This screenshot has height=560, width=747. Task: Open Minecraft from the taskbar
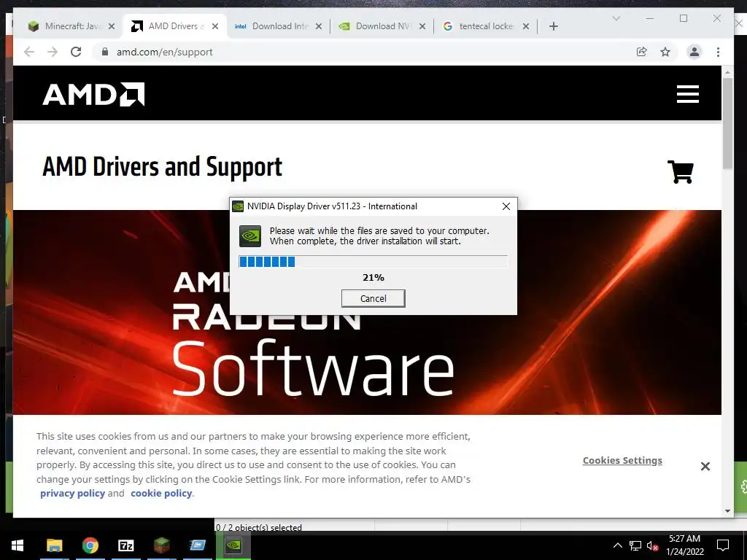[161, 545]
